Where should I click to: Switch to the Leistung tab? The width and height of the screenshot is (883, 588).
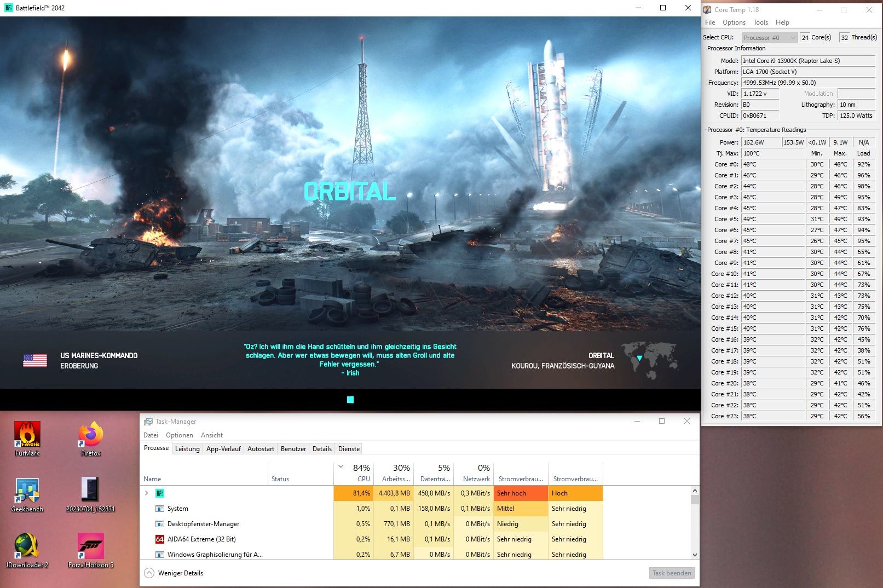click(187, 449)
